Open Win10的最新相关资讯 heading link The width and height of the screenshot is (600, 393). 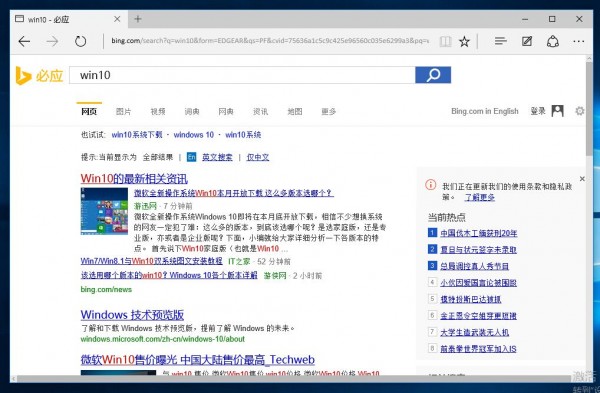tap(134, 178)
